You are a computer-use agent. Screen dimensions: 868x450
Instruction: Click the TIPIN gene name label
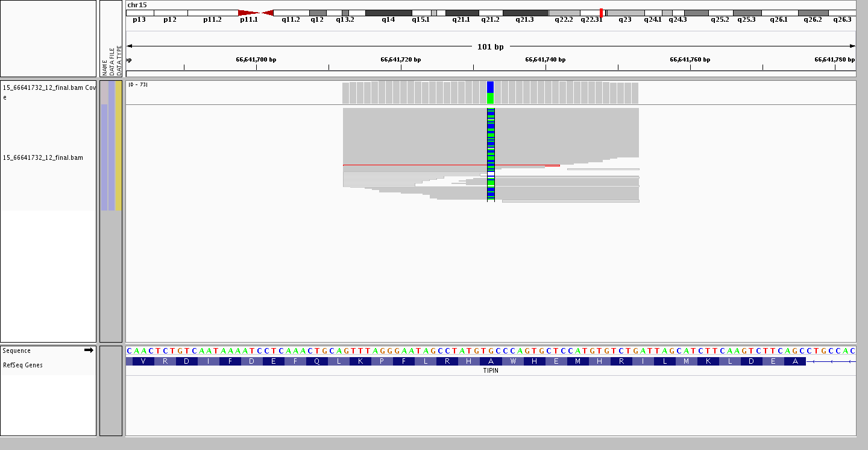[491, 370]
